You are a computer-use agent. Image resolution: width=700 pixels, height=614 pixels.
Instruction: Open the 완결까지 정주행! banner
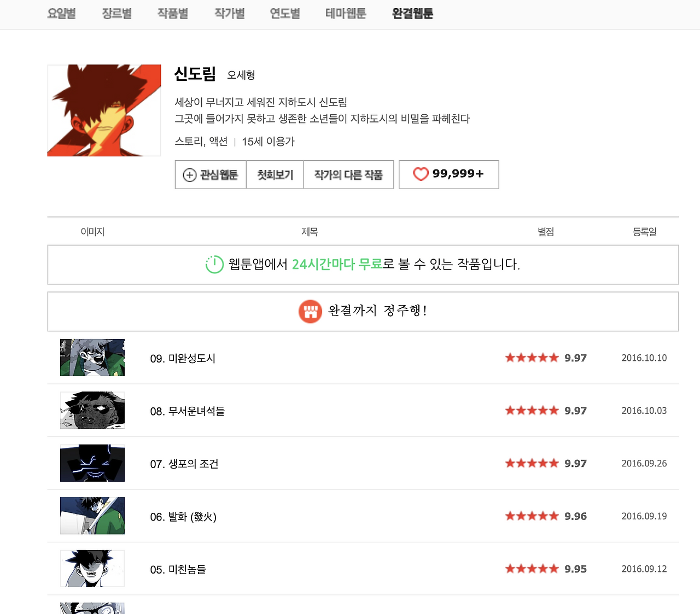pyautogui.click(x=363, y=312)
